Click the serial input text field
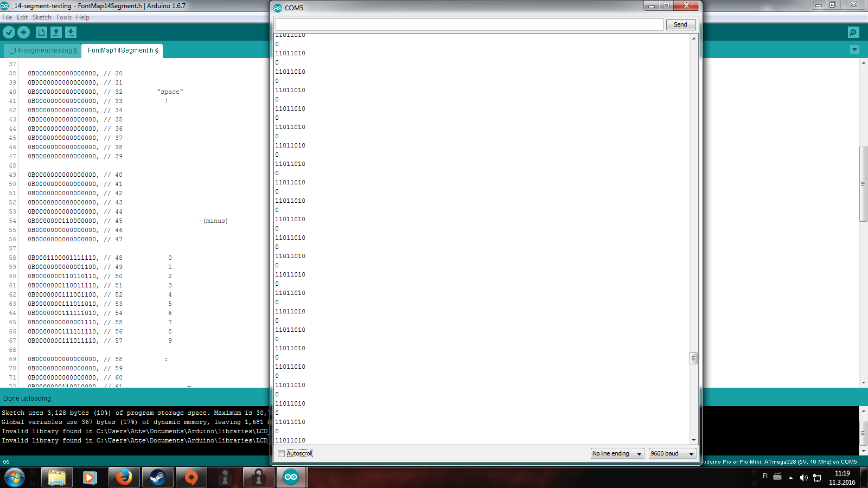868x488 pixels. (469, 24)
